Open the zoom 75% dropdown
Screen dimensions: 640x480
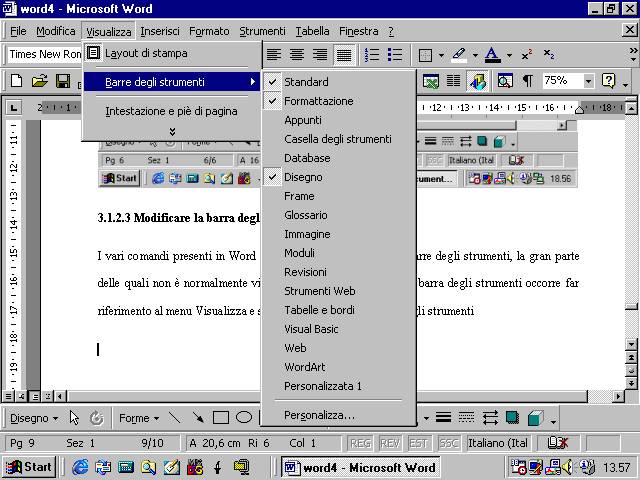588,81
